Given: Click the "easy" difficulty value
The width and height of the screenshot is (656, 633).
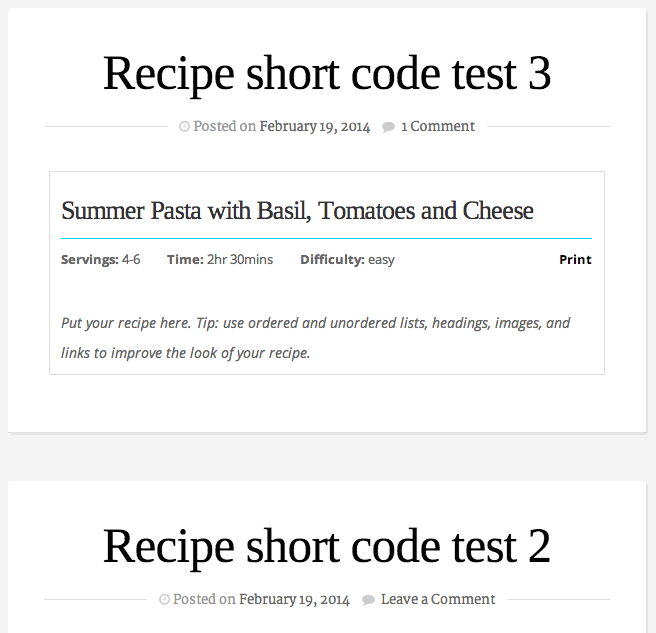Looking at the screenshot, I should click(382, 260).
